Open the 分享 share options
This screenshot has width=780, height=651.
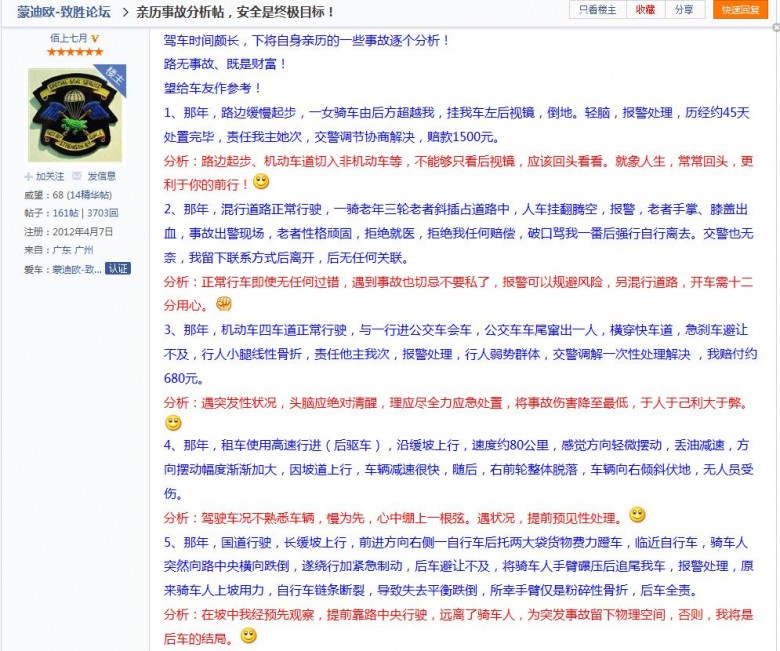[x=683, y=10]
